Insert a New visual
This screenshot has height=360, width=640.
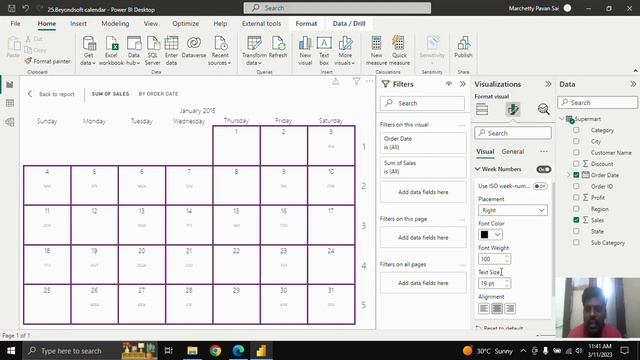(x=305, y=51)
